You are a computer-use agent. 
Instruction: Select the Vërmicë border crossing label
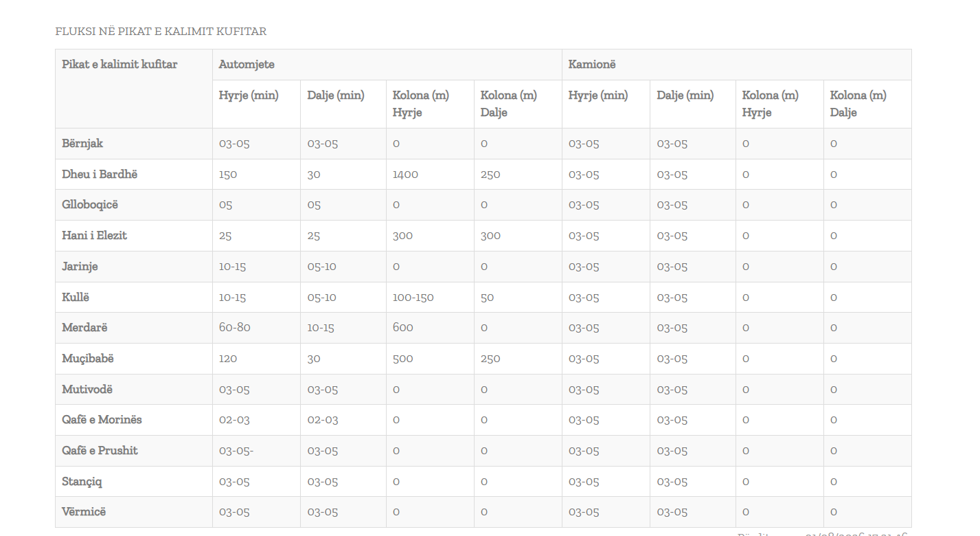coord(84,512)
